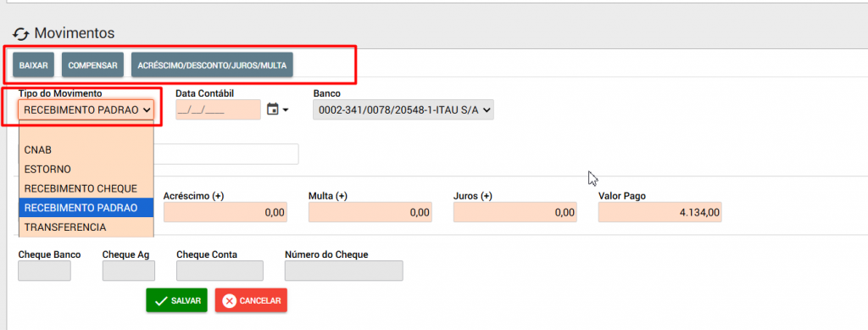
Task: Expand the arrow next to the calendar
Action: (x=286, y=110)
